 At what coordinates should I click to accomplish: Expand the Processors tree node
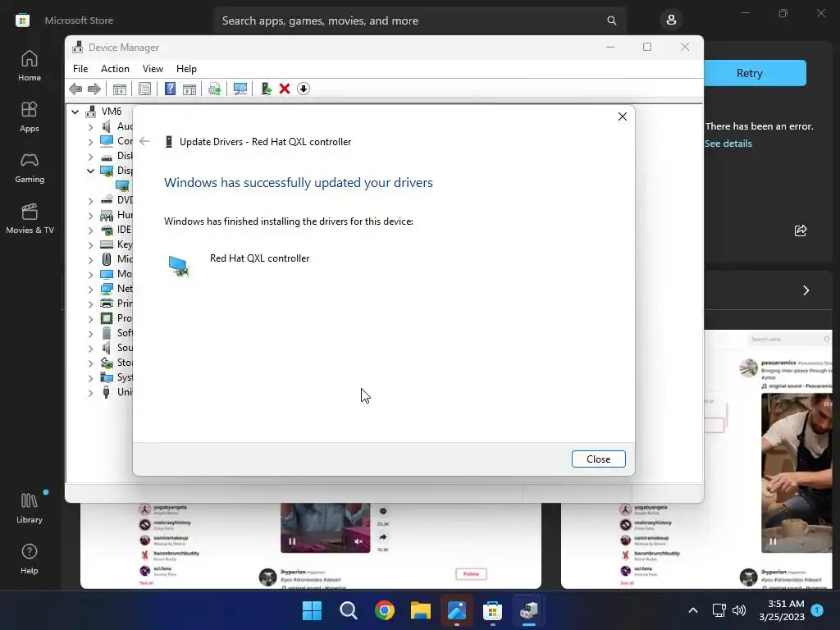point(90,319)
